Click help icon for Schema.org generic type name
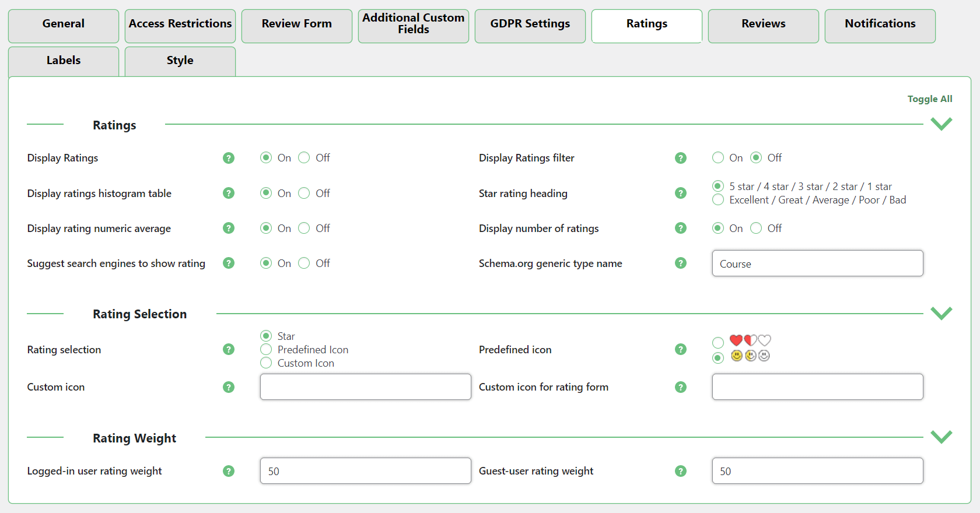The width and height of the screenshot is (980, 513). 680,263
